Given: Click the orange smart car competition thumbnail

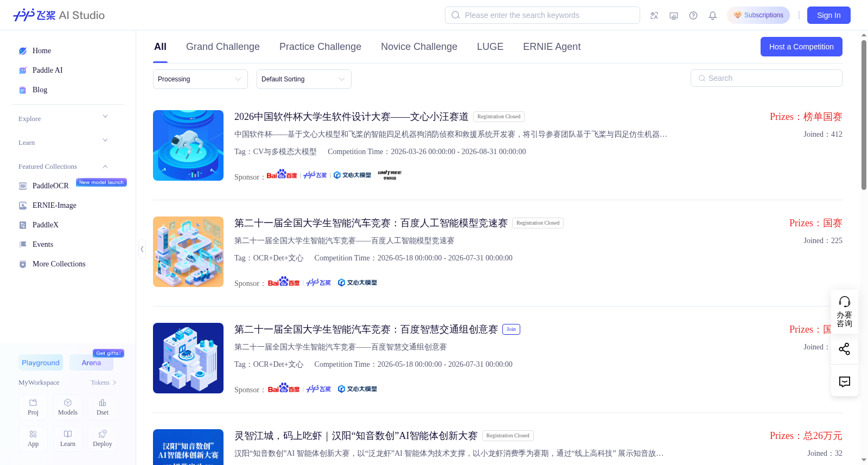Looking at the screenshot, I should [188, 252].
